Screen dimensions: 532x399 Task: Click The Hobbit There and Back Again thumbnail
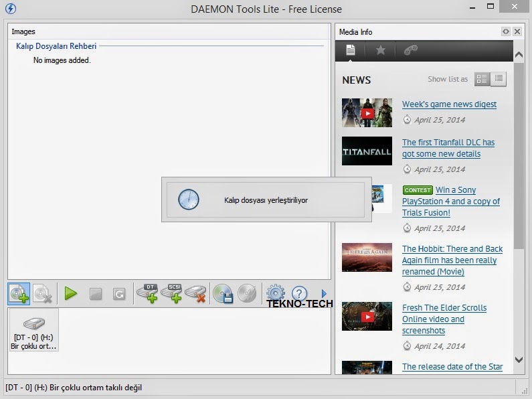[367, 257]
